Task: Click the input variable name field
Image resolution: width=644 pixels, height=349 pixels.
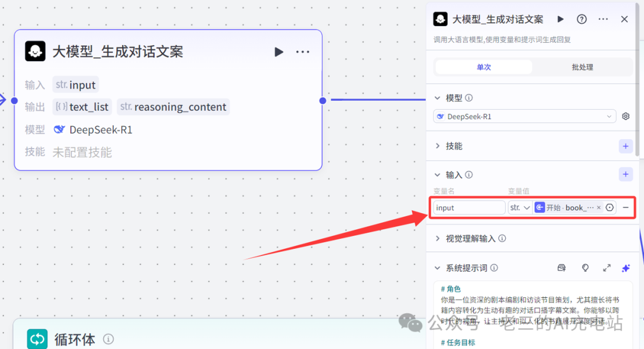Action: [469, 207]
